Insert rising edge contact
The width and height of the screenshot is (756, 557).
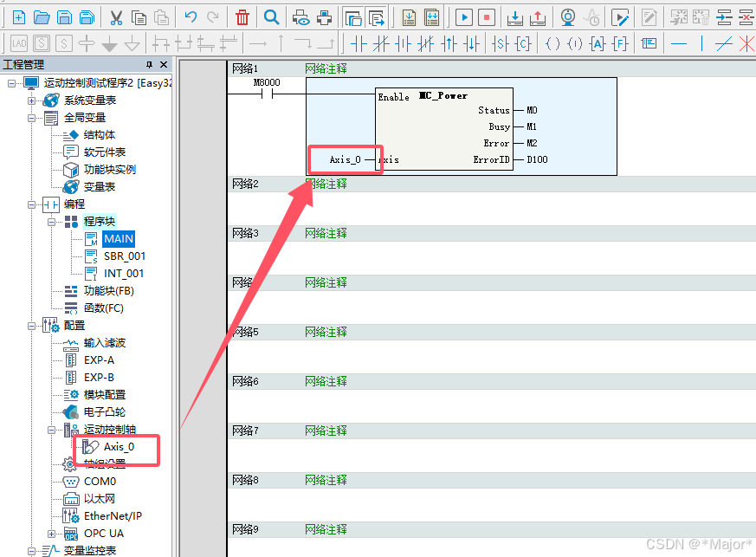coord(449,44)
